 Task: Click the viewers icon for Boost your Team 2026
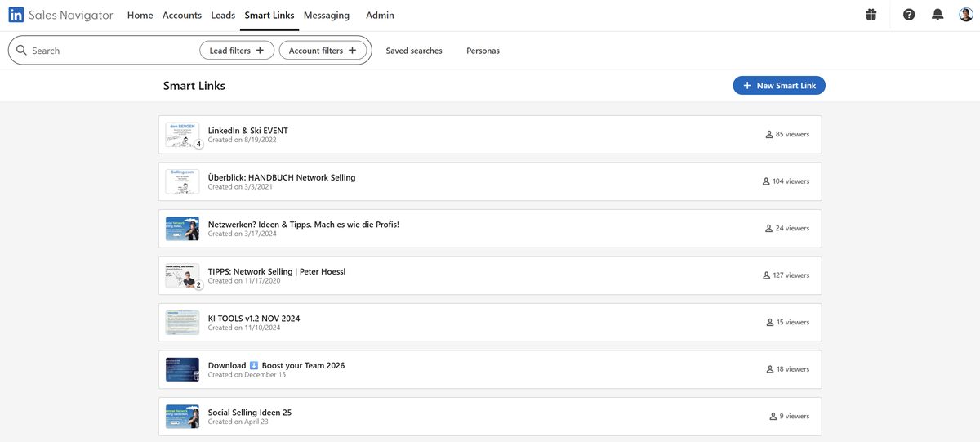769,369
